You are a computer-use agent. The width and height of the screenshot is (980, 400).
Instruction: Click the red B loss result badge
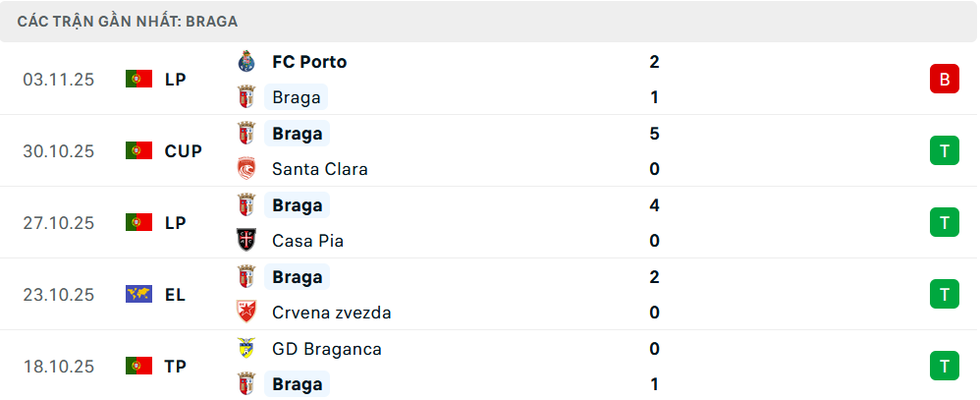coord(944,80)
